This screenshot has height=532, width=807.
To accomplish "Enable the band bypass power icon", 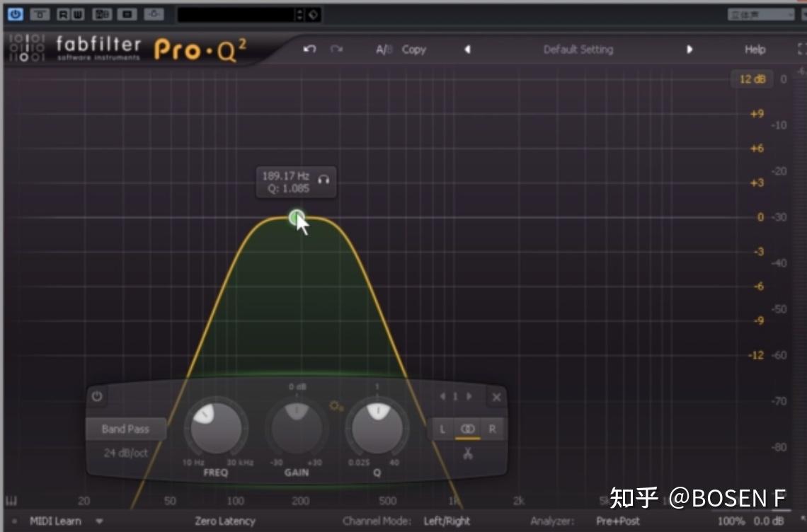I will (x=97, y=397).
